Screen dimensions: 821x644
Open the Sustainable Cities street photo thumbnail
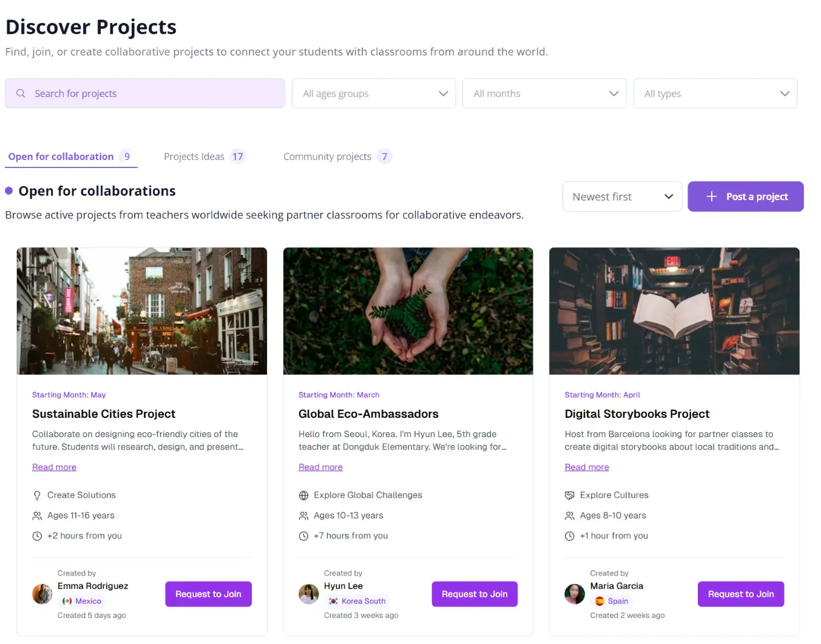[x=142, y=311]
